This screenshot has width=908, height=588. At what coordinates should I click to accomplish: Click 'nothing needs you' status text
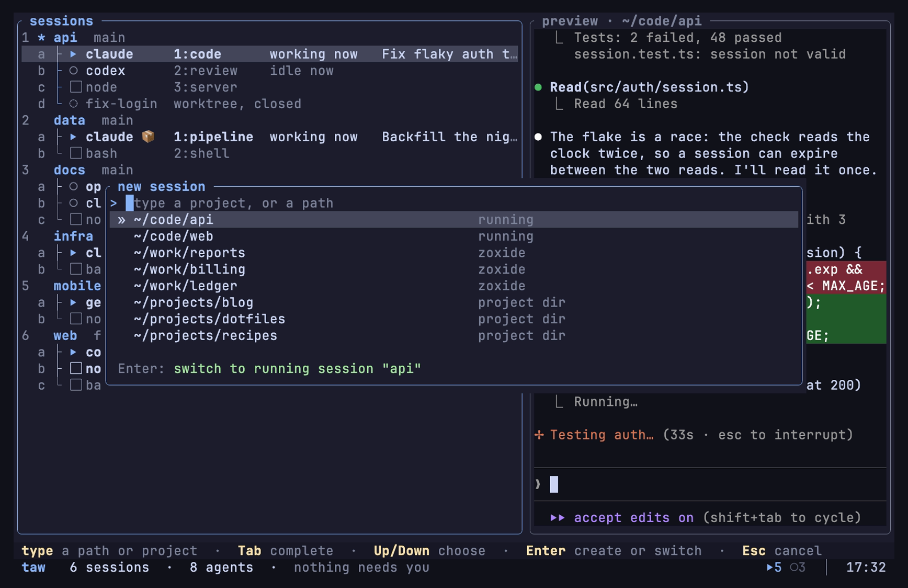click(x=361, y=567)
